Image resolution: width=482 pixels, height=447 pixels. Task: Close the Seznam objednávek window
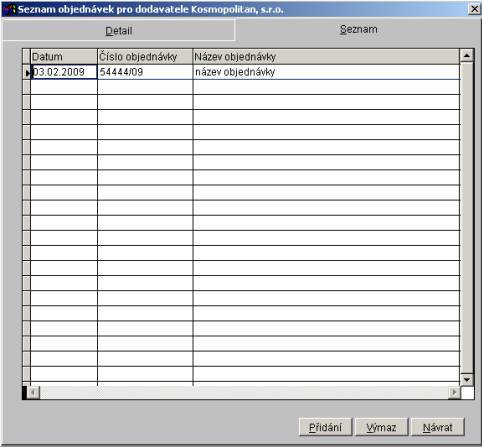[474, 9]
